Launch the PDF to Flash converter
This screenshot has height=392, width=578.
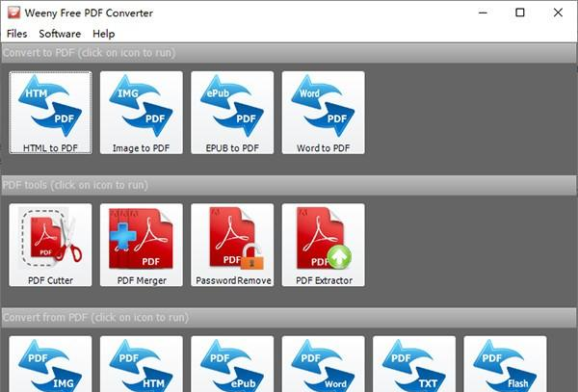click(x=505, y=364)
